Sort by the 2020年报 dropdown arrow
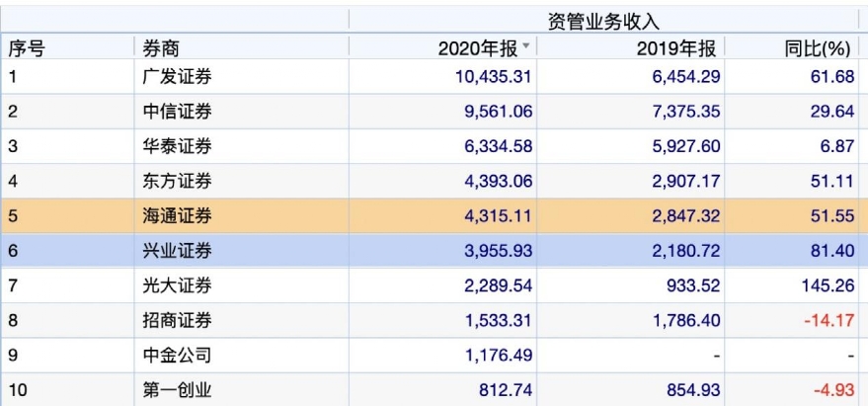This screenshot has width=868, height=406. coord(526,46)
